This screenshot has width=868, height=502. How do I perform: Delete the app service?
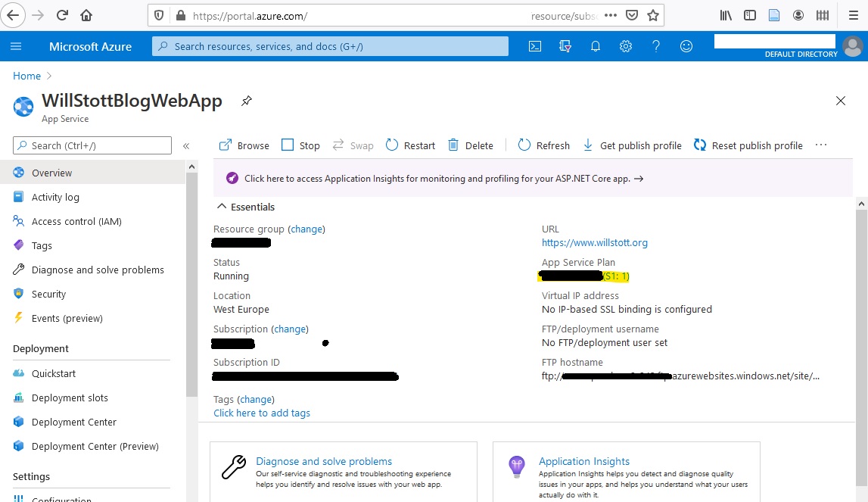click(471, 145)
